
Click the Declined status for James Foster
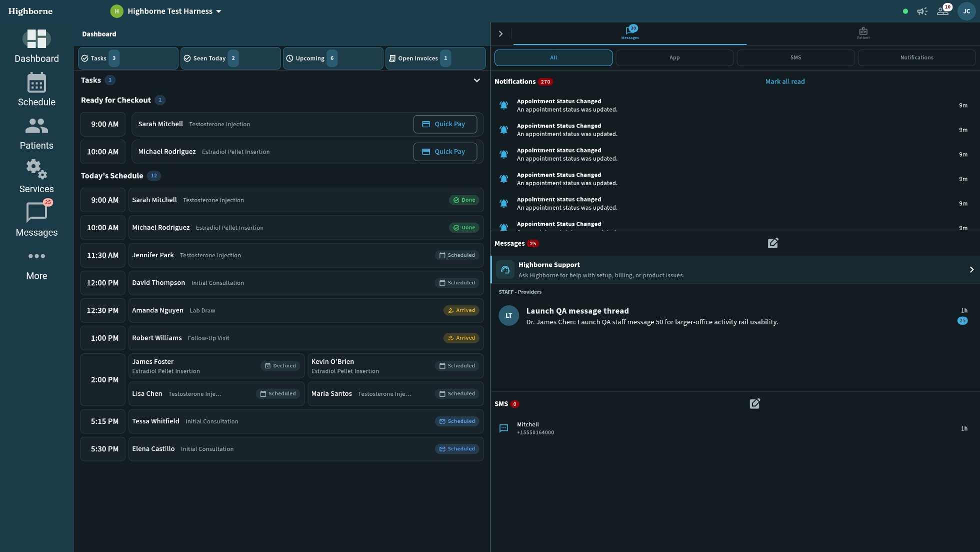coord(280,366)
